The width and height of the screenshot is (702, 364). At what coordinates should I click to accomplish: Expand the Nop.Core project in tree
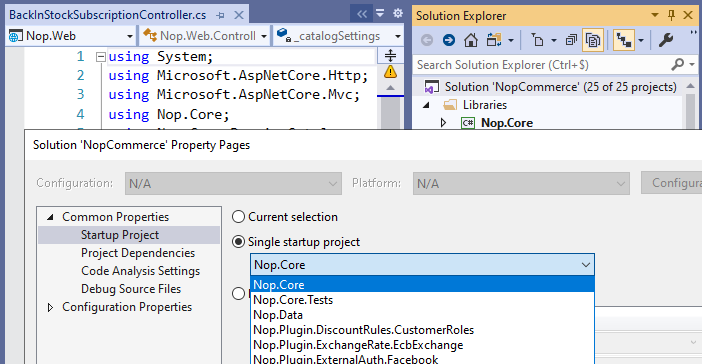[x=443, y=123]
